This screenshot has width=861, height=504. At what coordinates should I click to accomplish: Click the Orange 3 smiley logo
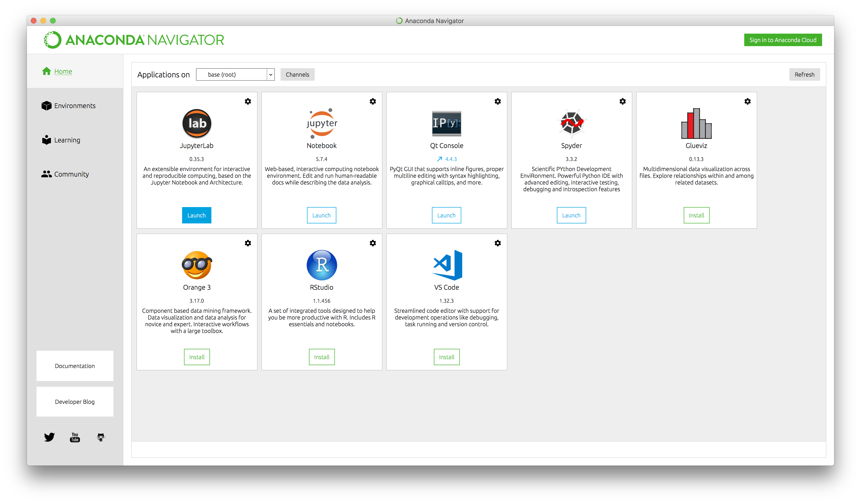tap(197, 265)
